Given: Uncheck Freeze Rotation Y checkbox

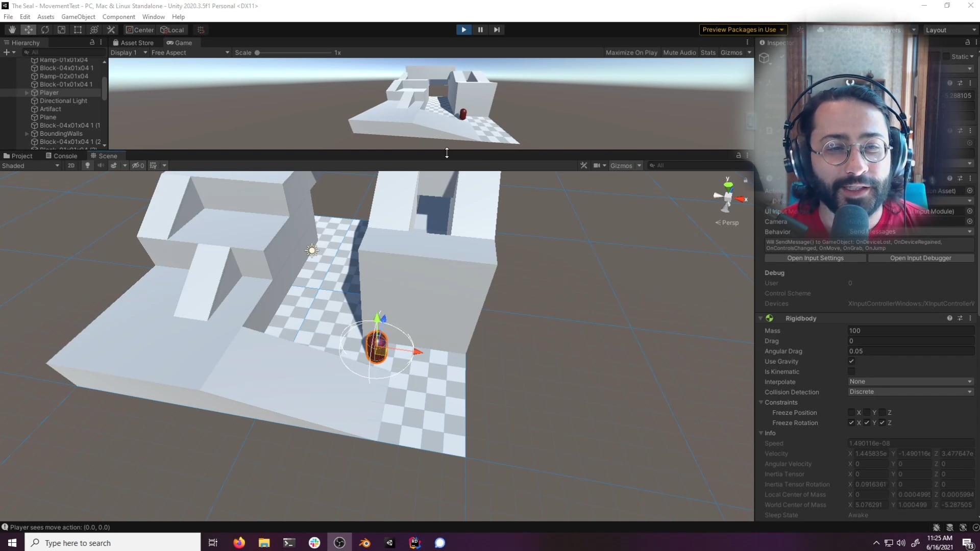Looking at the screenshot, I should 867,422.
